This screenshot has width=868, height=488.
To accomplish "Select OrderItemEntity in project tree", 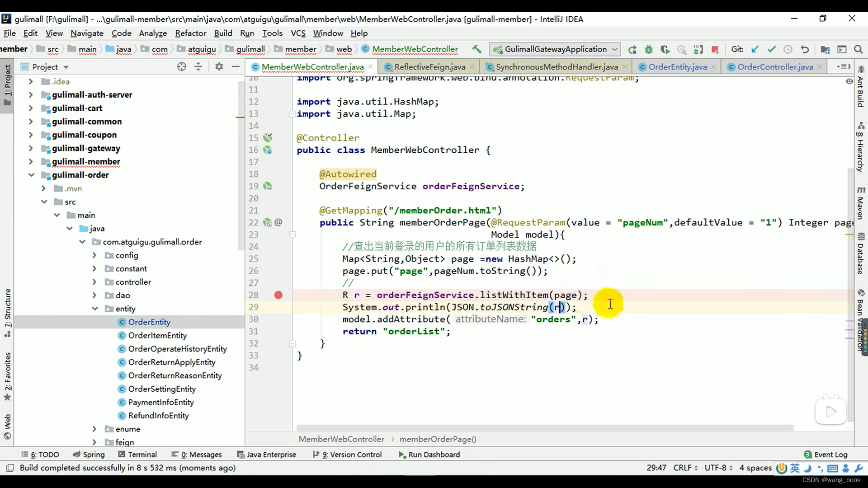I will (157, 335).
